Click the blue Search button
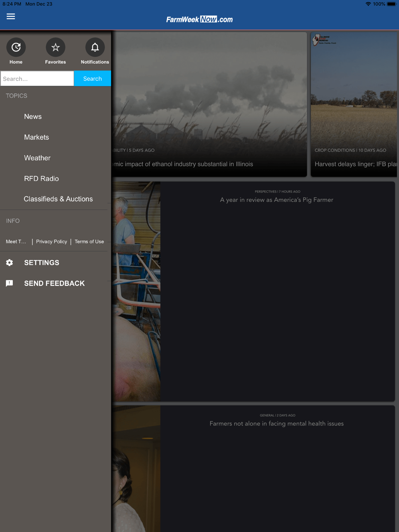399x532 pixels. tap(93, 79)
